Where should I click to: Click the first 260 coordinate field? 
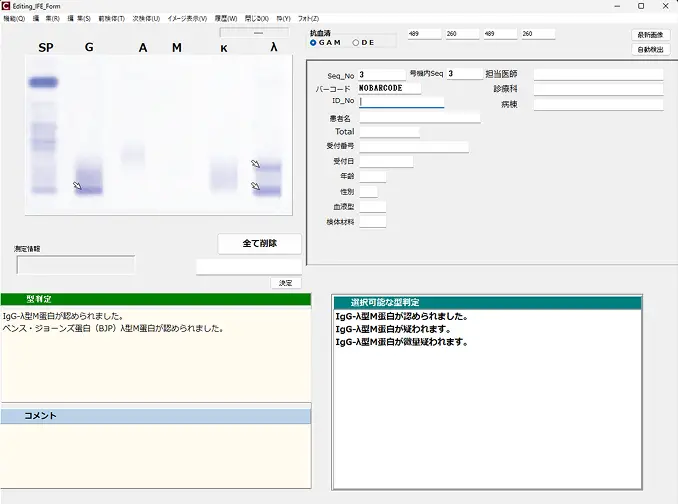[462, 34]
